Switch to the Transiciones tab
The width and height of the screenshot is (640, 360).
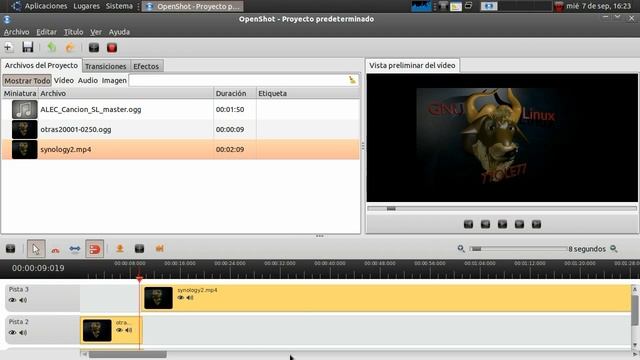106,66
